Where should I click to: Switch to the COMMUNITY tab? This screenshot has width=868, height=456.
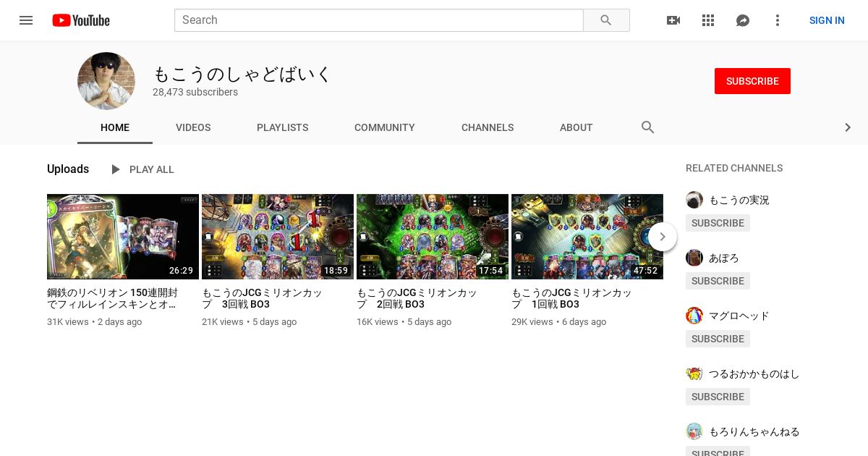pos(385,127)
